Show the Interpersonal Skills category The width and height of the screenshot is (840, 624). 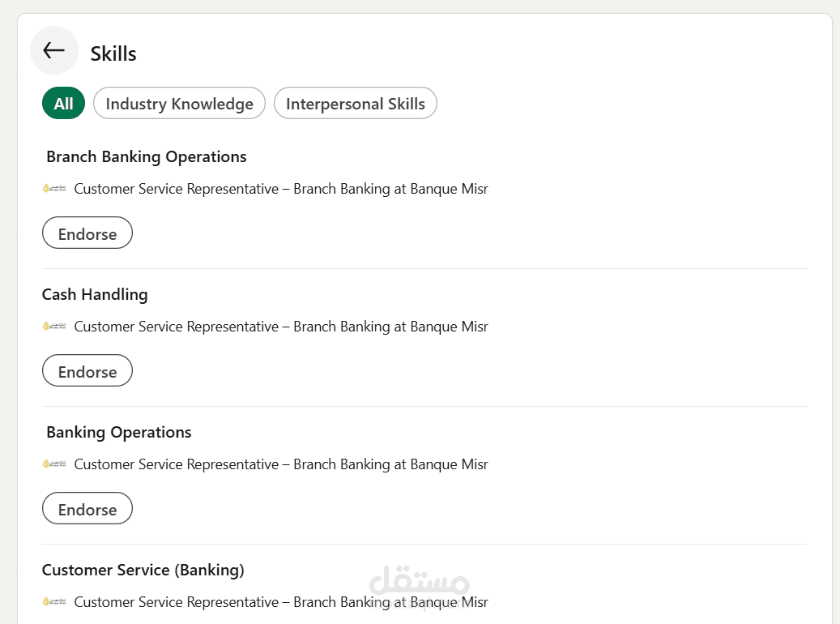click(x=355, y=104)
